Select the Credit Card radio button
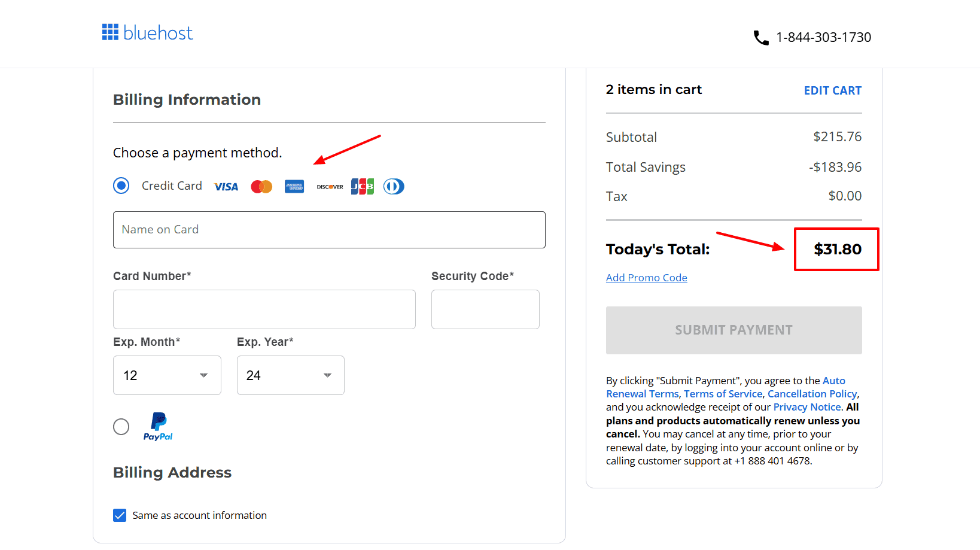 pos(121,186)
